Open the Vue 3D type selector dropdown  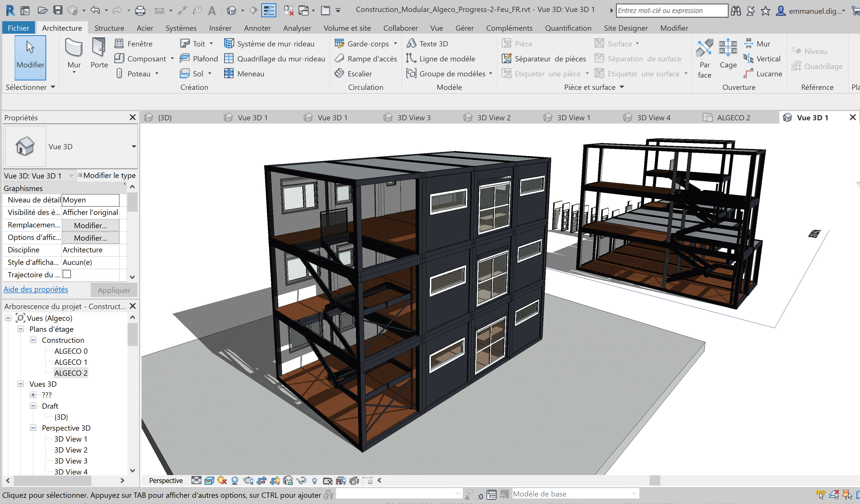point(134,146)
